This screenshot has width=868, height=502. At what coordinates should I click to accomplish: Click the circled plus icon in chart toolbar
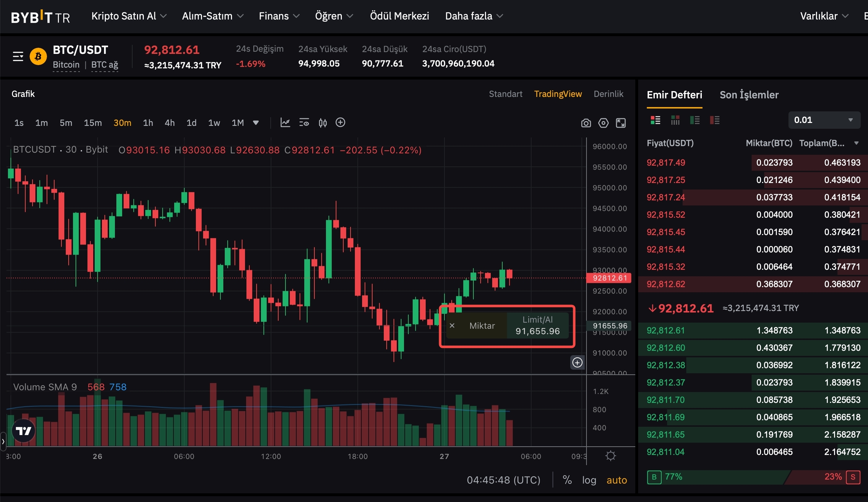340,123
